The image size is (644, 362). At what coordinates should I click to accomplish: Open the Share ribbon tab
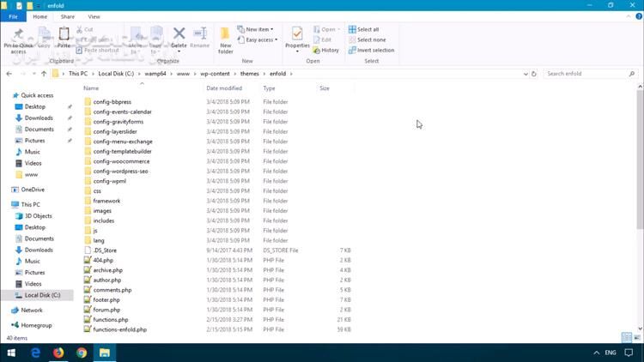(67, 16)
